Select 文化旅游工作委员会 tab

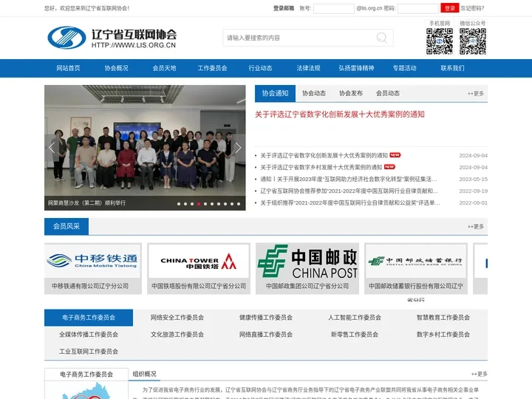[x=177, y=335]
